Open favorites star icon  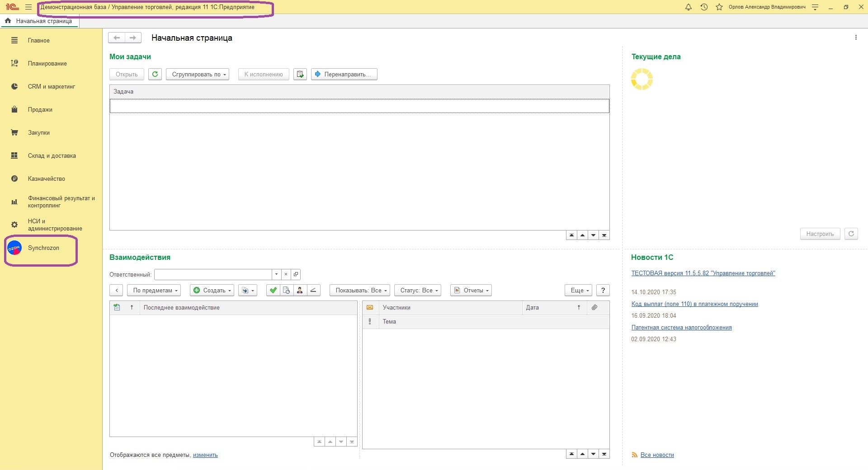719,7
